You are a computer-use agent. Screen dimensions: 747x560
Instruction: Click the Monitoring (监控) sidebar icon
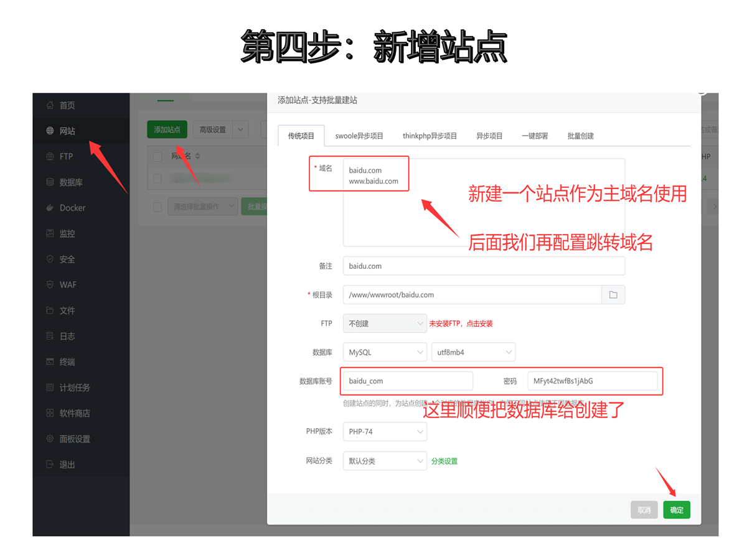click(x=50, y=233)
